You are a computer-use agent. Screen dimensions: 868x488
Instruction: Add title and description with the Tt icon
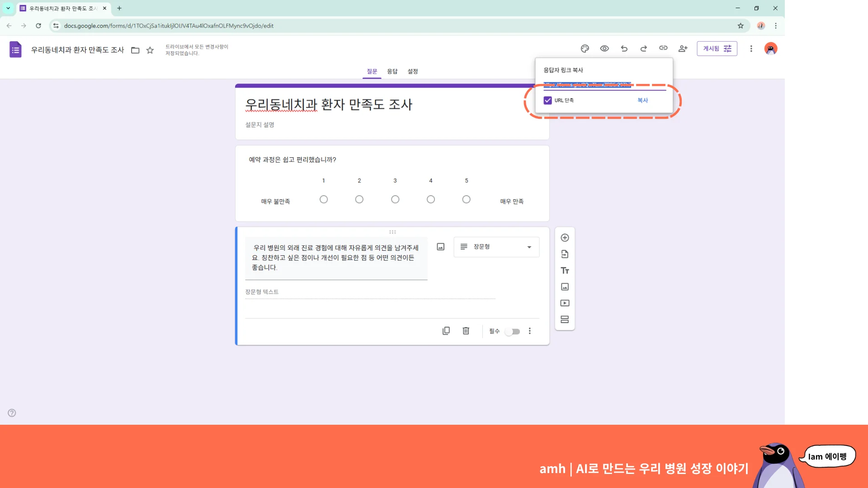coord(565,270)
